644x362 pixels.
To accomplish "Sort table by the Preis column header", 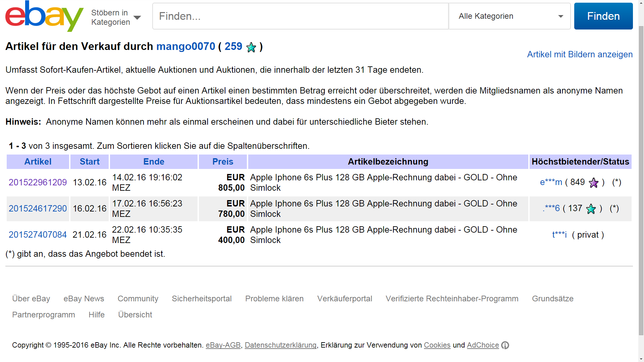I will coord(223,162).
